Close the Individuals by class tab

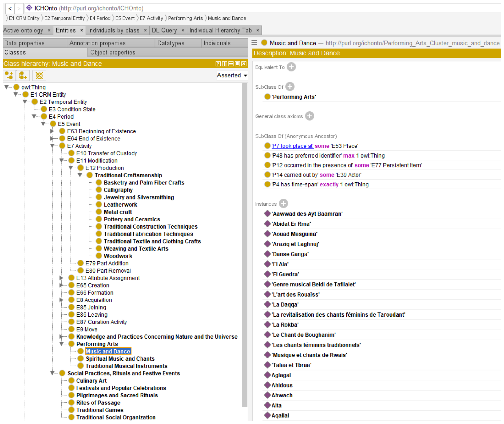(145, 30)
